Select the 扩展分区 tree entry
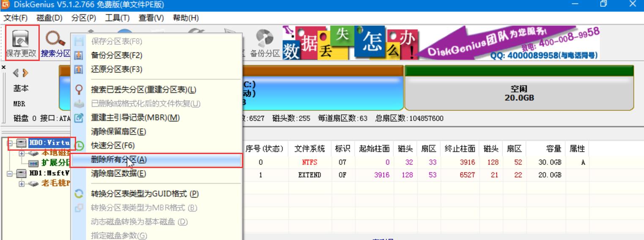 (x=55, y=163)
